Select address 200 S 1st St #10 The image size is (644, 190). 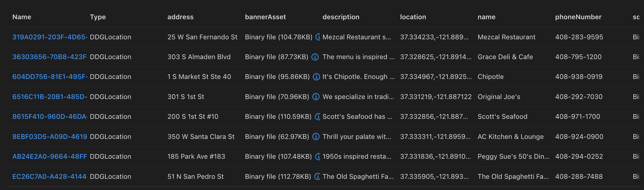tap(193, 117)
